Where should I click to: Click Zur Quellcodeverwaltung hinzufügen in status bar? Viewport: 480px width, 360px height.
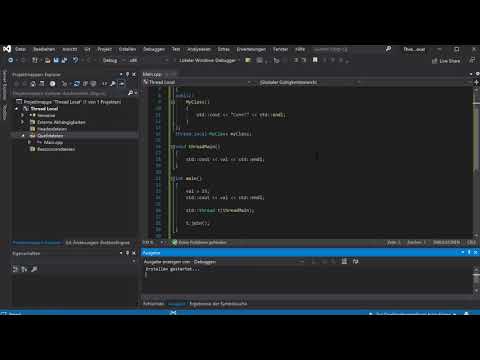click(x=413, y=314)
